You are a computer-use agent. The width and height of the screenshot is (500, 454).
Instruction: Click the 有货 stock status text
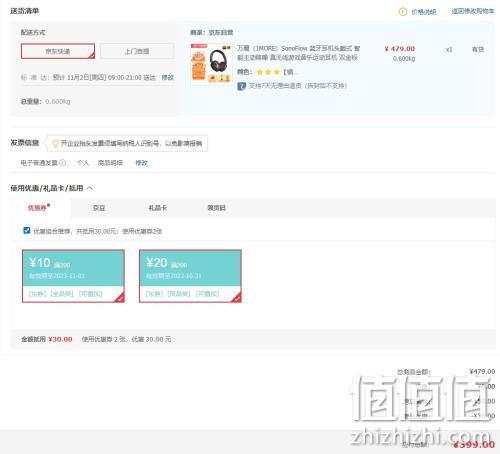click(x=478, y=49)
